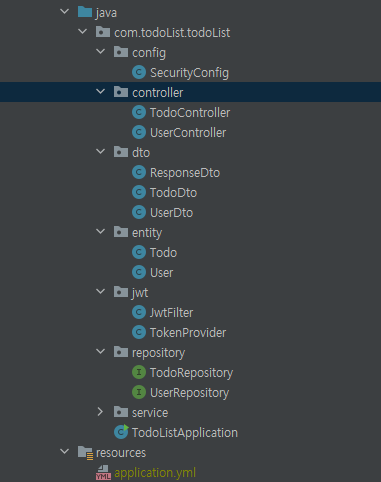This screenshot has width=381, height=482.
Task: Open the TodoController class name
Action: pos(190,113)
